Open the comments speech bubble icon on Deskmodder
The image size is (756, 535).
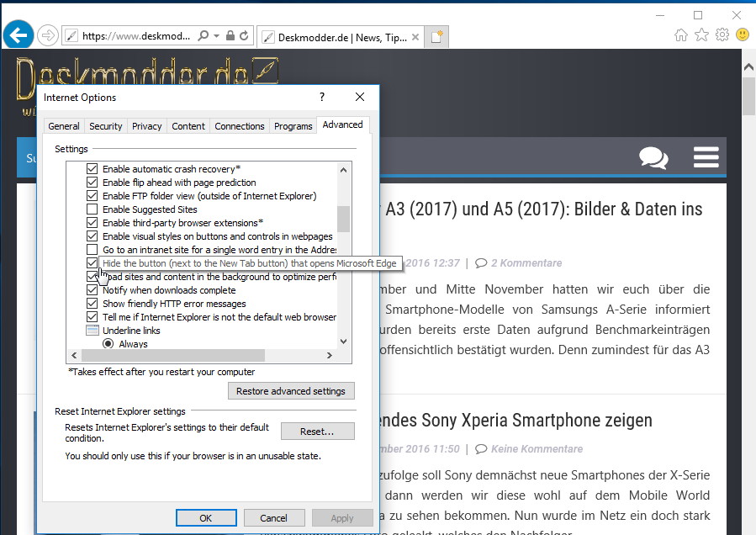pyautogui.click(x=653, y=158)
